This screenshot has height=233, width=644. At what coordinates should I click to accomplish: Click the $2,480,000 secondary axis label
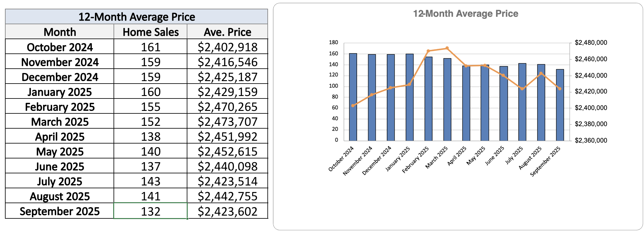(x=591, y=43)
